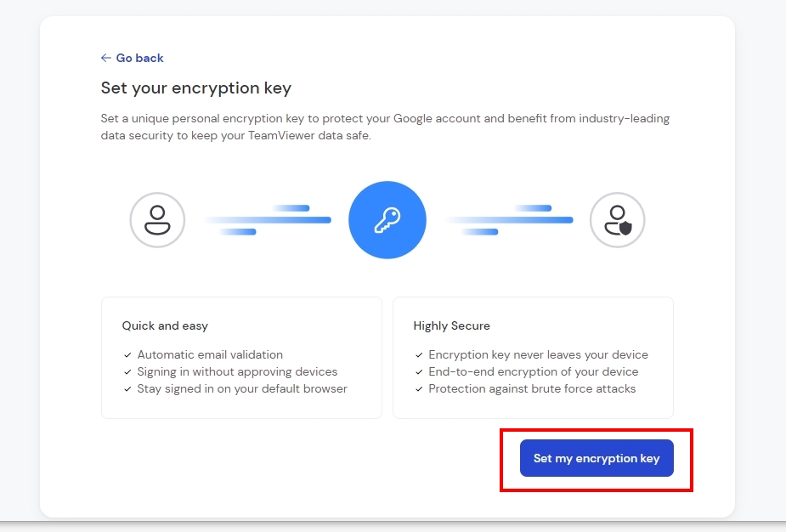Image resolution: width=786 pixels, height=532 pixels.
Task: Click checkmark beside Signing in without approving devices
Action: point(127,372)
